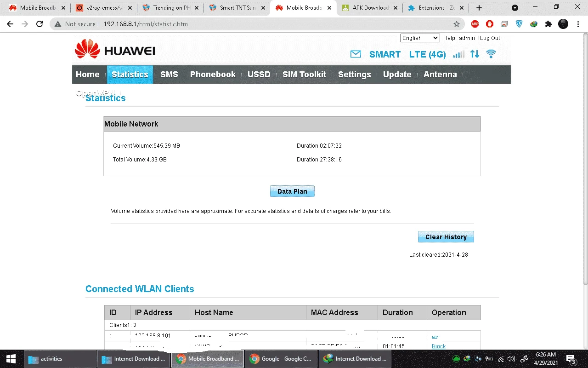
Task: Open the Help link
Action: (449, 38)
